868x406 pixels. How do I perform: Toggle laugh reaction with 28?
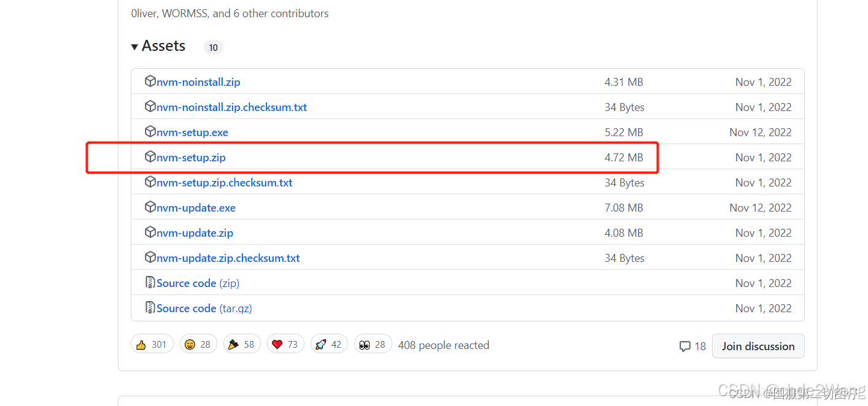(x=198, y=344)
